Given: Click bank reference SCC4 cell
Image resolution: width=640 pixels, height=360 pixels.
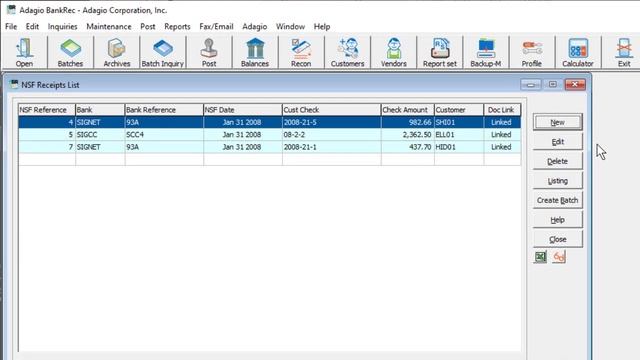Looking at the screenshot, I should pos(164,135).
